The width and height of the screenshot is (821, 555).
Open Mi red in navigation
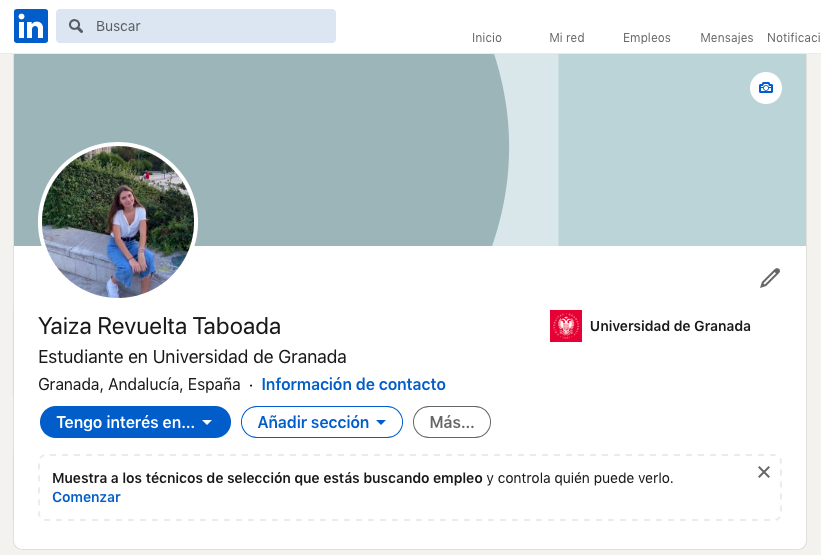(567, 37)
